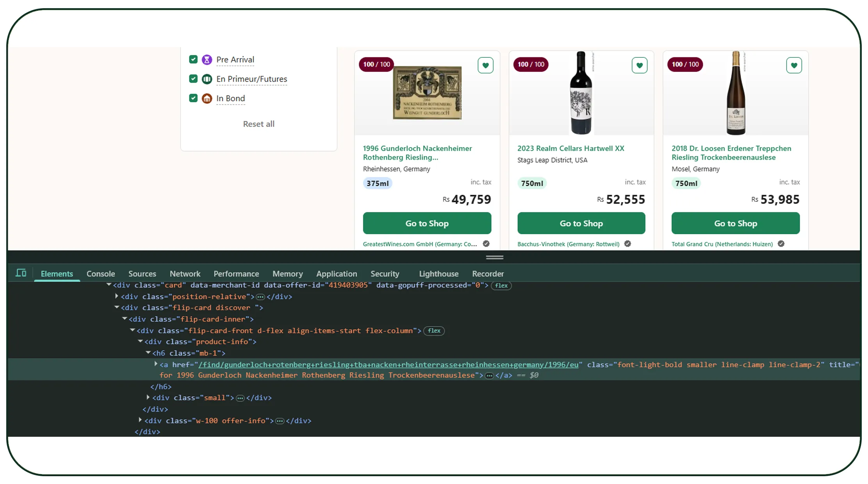Image resolution: width=868 pixels, height=484 pixels.
Task: Expand the position-relative div node
Action: [x=117, y=296]
